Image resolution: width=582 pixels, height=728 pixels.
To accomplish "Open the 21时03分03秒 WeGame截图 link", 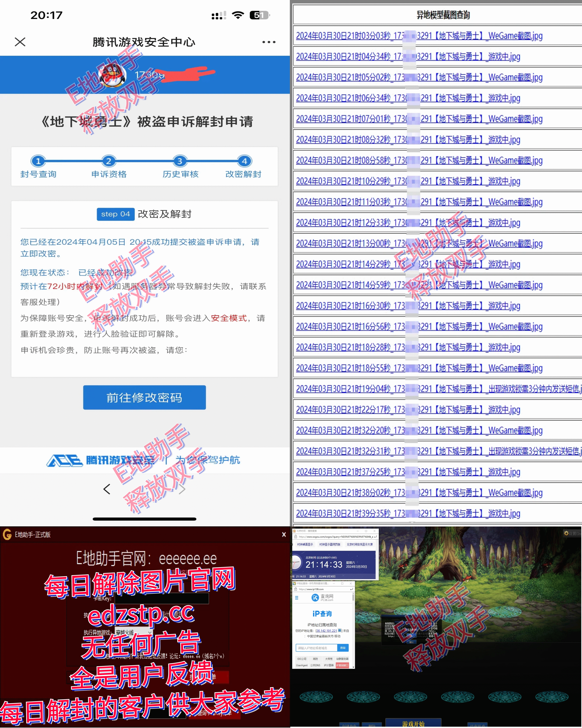I will [x=419, y=36].
